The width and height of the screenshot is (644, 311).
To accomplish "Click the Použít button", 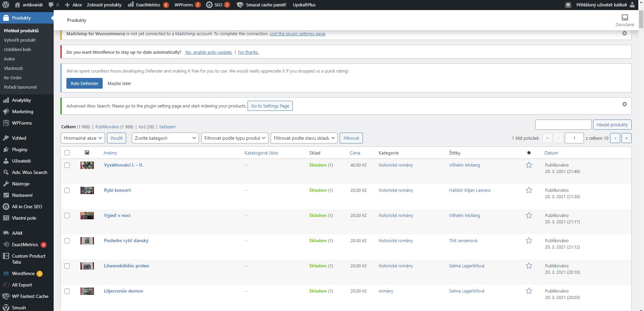I will pyautogui.click(x=116, y=138).
